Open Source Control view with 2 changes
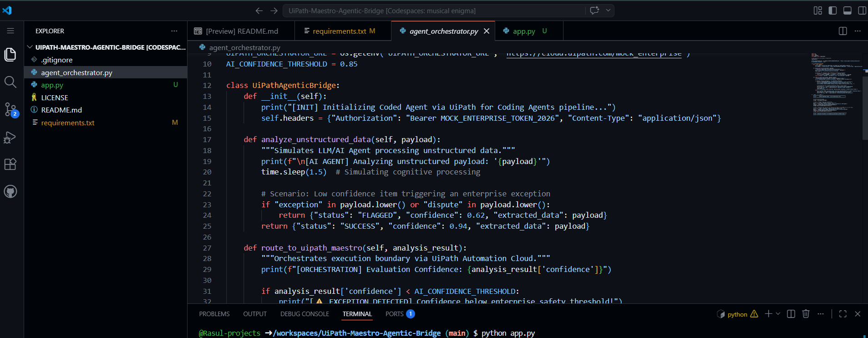Screen dimensions: 868x338 [10, 109]
